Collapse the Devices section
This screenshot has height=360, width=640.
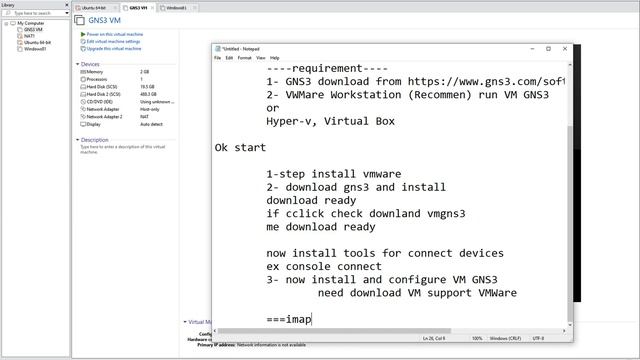pos(78,64)
